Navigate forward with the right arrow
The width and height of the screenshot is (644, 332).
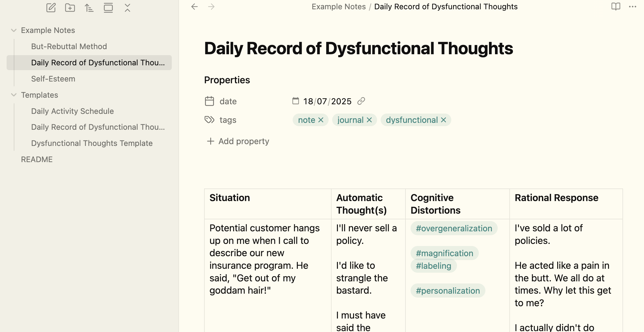click(211, 7)
